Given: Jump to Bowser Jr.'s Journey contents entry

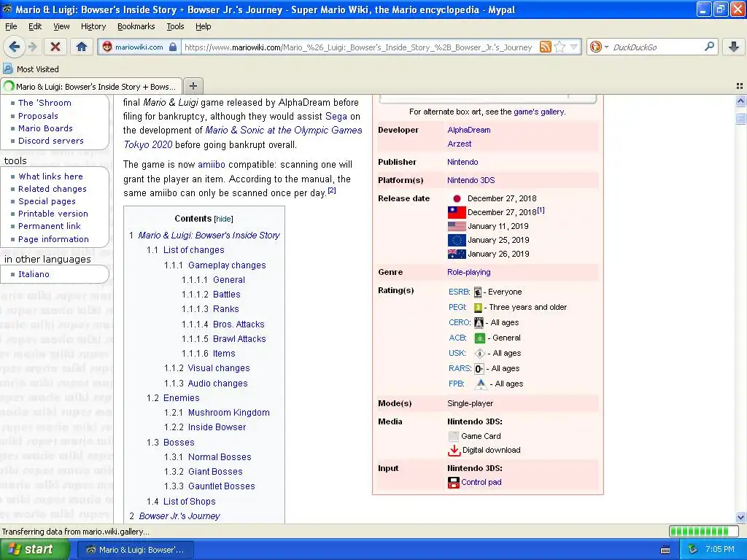Looking at the screenshot, I should (179, 516).
